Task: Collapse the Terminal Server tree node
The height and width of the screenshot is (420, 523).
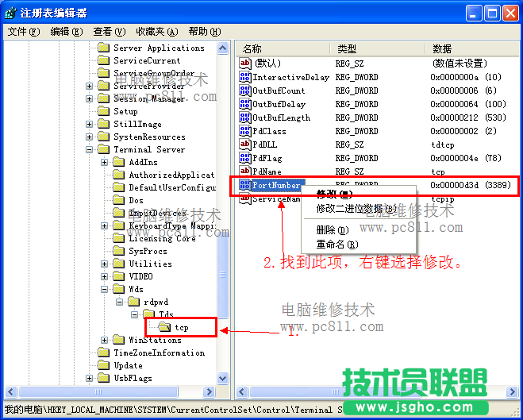Action: coord(89,149)
